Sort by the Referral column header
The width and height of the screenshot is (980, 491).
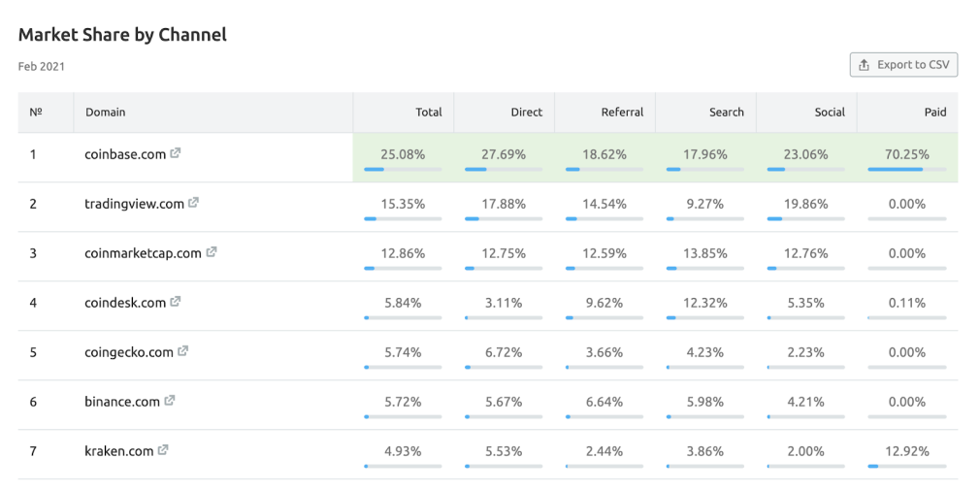tap(622, 113)
